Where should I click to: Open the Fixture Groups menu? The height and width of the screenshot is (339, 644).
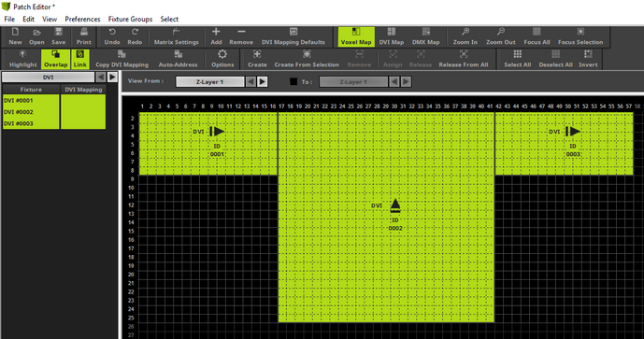coord(130,19)
